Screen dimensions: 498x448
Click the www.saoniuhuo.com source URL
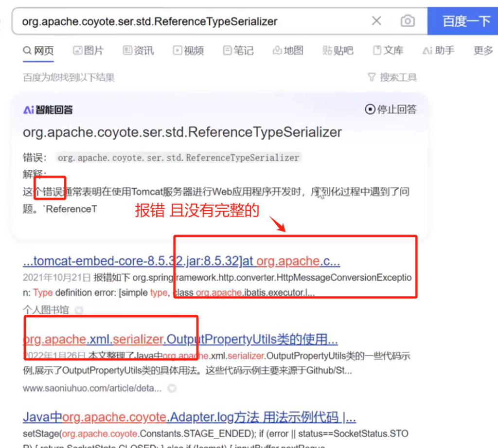point(92,388)
